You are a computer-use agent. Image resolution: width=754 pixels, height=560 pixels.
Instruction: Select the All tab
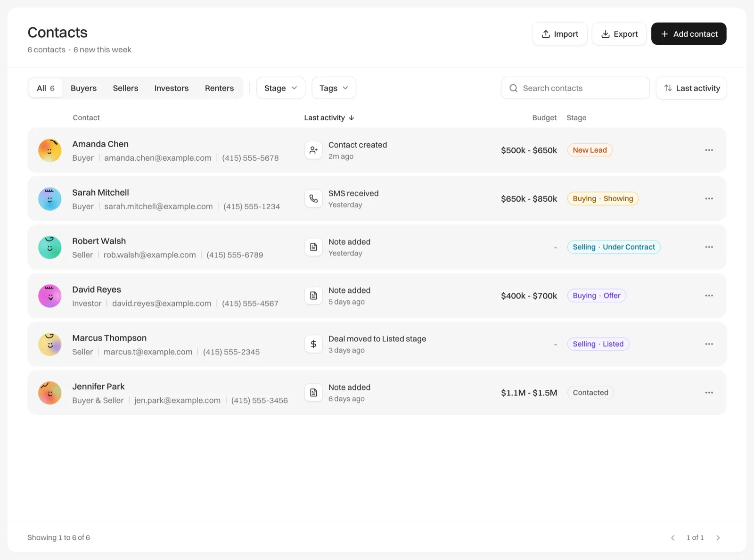pos(46,88)
